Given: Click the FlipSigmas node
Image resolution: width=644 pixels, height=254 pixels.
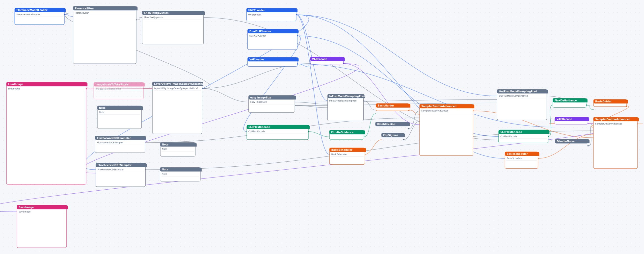Looking at the screenshot, I should tap(393, 135).
